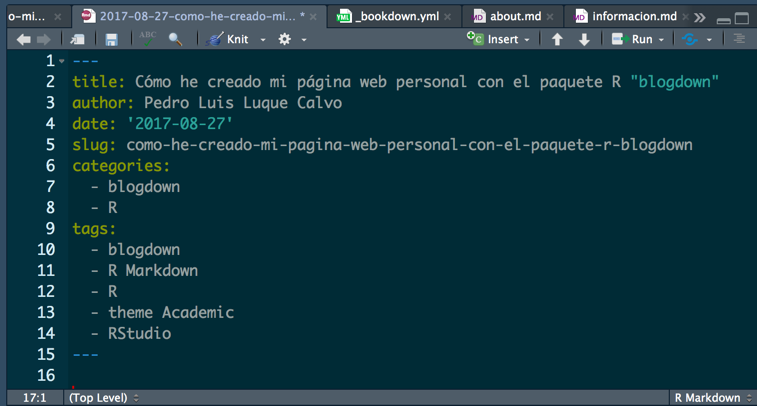Open the (Top Level) section navigator
757x406 pixels.
(104, 398)
